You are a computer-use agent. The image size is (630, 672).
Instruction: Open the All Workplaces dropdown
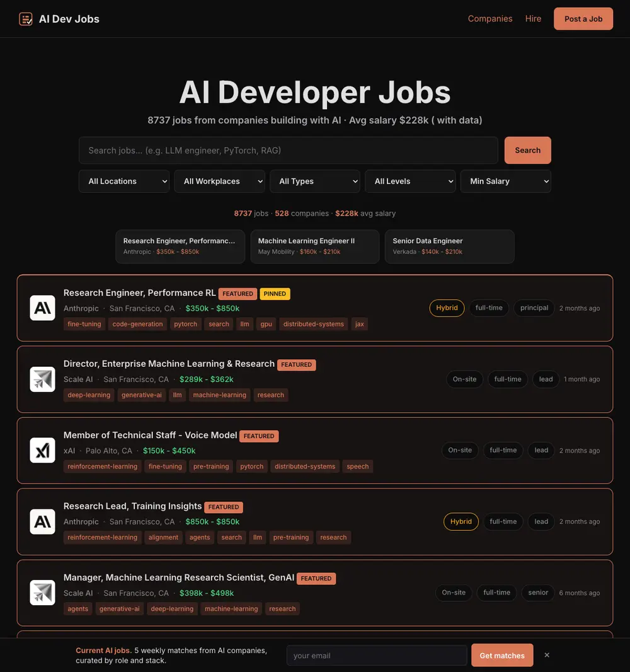click(220, 182)
